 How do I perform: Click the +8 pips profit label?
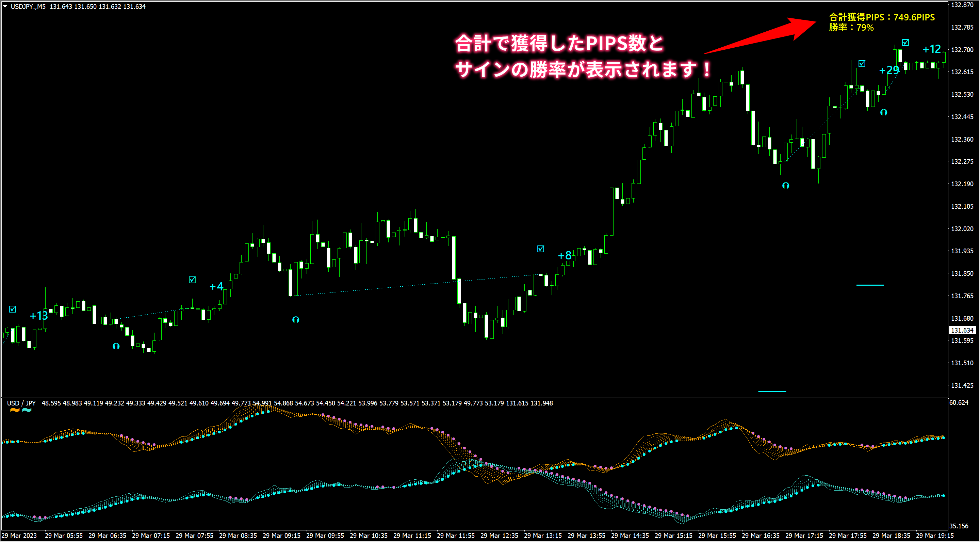pyautogui.click(x=565, y=255)
